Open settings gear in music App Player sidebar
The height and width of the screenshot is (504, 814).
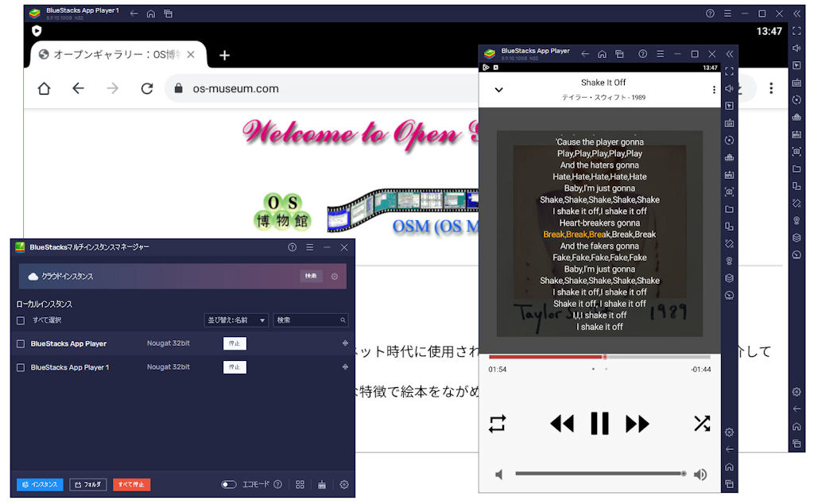point(730,432)
